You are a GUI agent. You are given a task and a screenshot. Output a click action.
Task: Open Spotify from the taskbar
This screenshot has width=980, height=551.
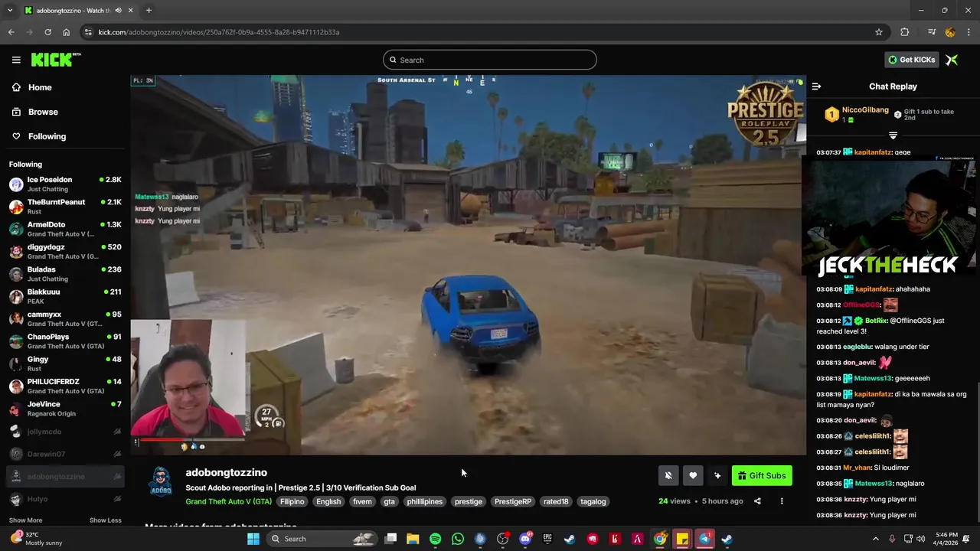[435, 539]
